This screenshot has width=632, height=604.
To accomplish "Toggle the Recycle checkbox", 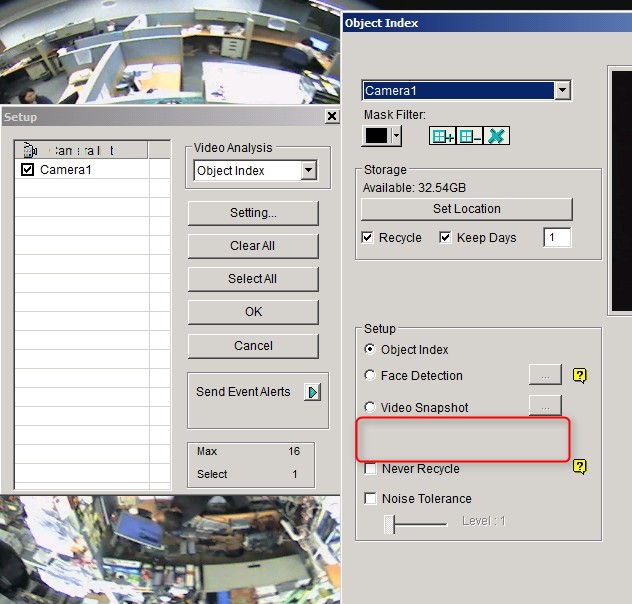I will tap(367, 237).
